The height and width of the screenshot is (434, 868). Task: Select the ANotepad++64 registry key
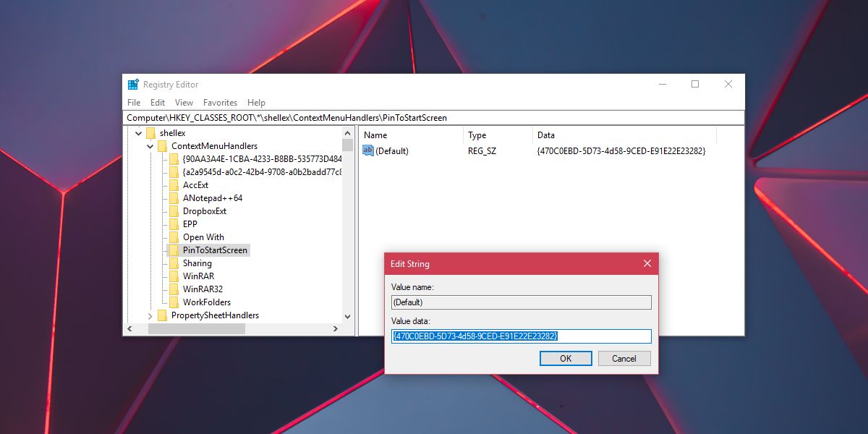click(x=212, y=197)
